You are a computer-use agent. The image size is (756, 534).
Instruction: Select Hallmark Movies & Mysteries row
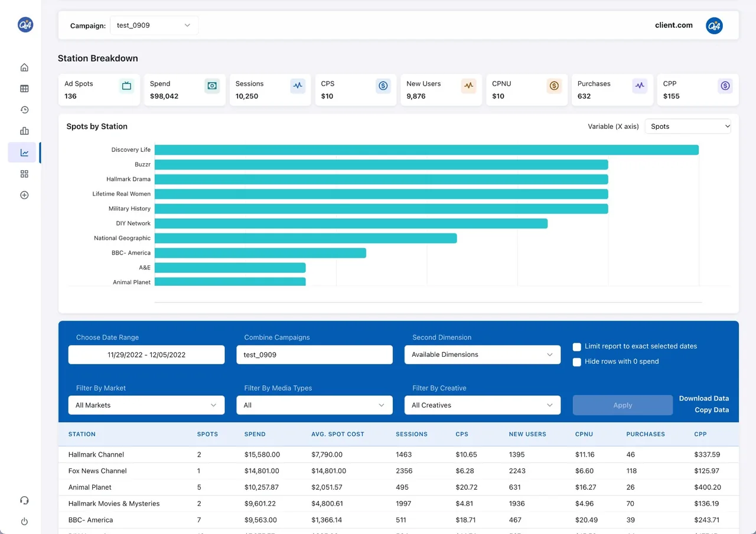399,504
